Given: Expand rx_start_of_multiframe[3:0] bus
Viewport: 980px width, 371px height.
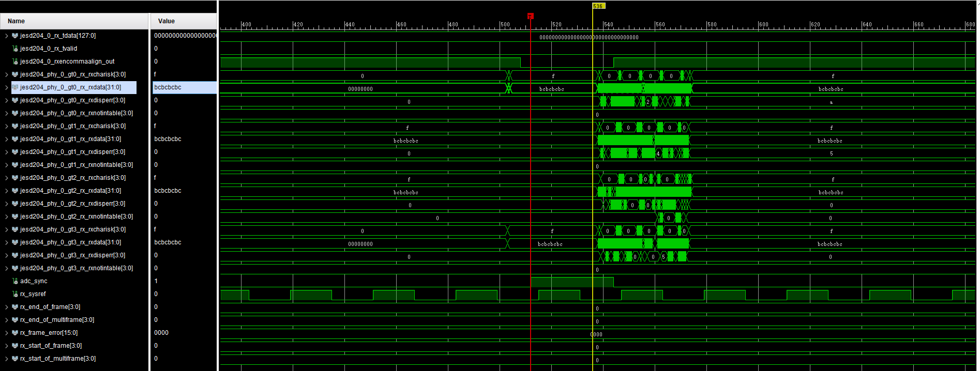Looking at the screenshot, I should tap(6, 359).
